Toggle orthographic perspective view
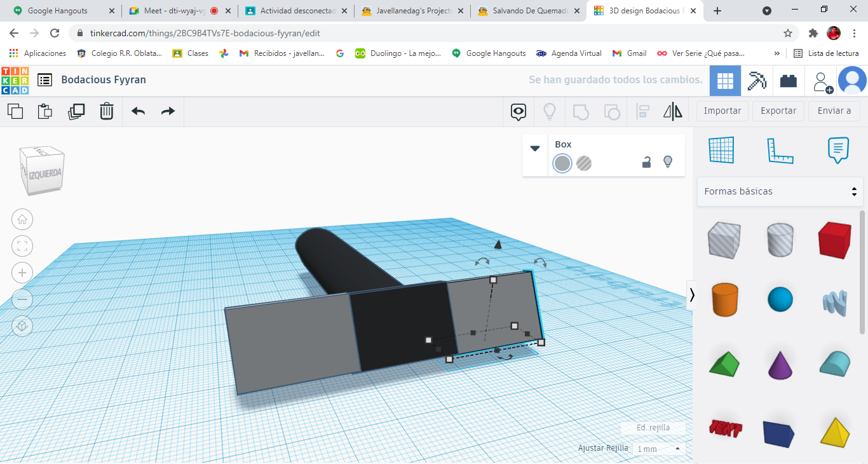 click(x=22, y=326)
